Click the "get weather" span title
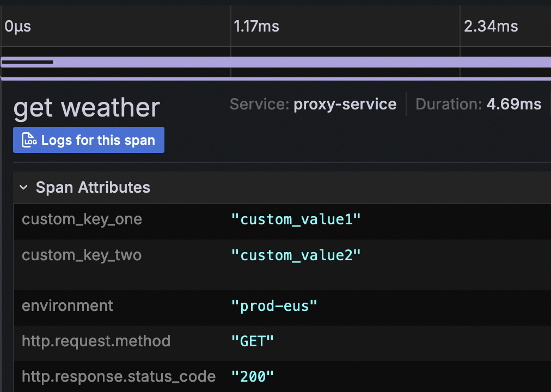 click(x=87, y=108)
